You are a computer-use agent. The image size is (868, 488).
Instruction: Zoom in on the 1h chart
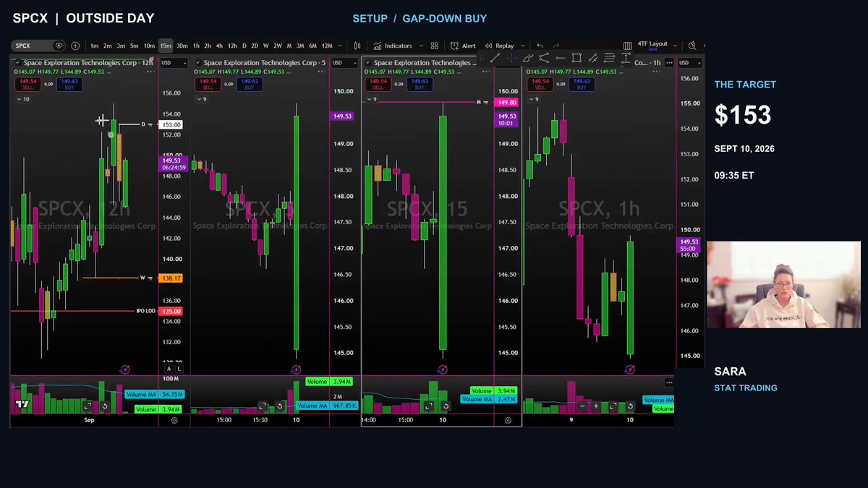click(596, 406)
